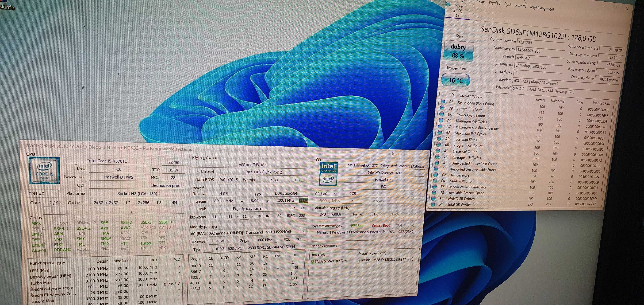Click status circle for NAND GB Written

click(433, 198)
